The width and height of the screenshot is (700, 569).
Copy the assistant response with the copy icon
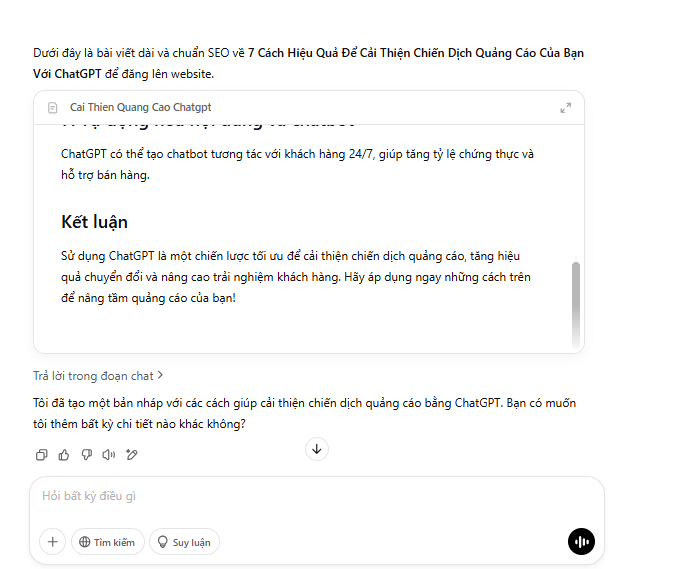pos(42,455)
